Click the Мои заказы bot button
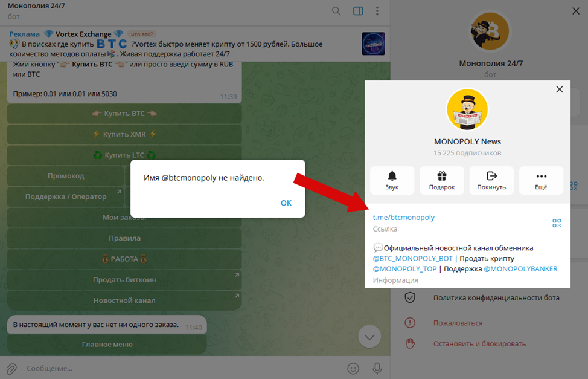The width and height of the screenshot is (588, 379). (x=124, y=218)
